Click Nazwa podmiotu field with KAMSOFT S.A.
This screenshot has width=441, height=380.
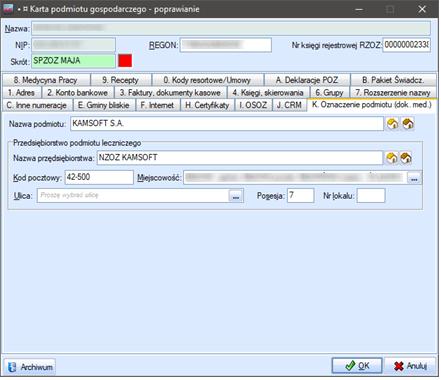227,124
